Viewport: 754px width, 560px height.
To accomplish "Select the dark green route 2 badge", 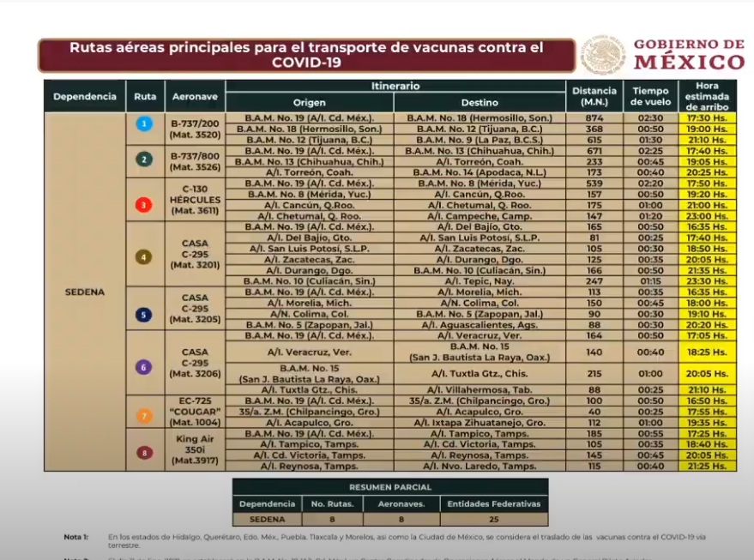I will [x=145, y=159].
